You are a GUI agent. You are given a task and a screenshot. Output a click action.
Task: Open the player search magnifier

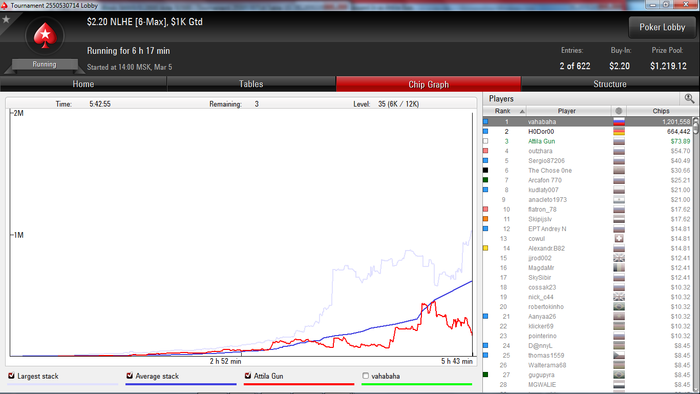689,98
